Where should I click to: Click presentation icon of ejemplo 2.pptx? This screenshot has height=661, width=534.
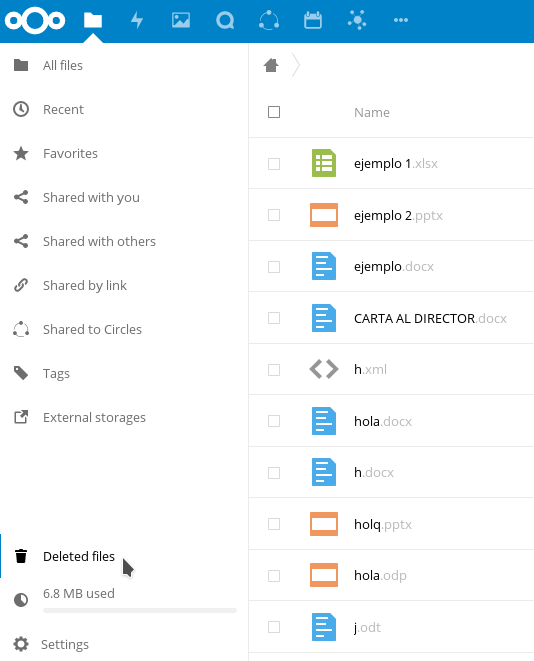pos(324,215)
